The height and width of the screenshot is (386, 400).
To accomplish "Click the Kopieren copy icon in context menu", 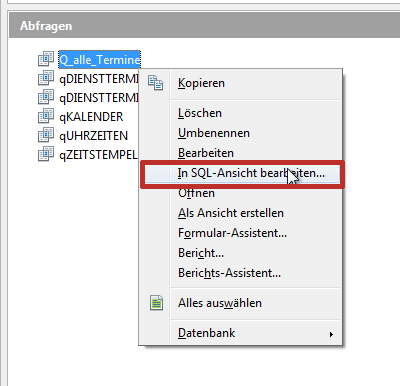I will click(156, 83).
